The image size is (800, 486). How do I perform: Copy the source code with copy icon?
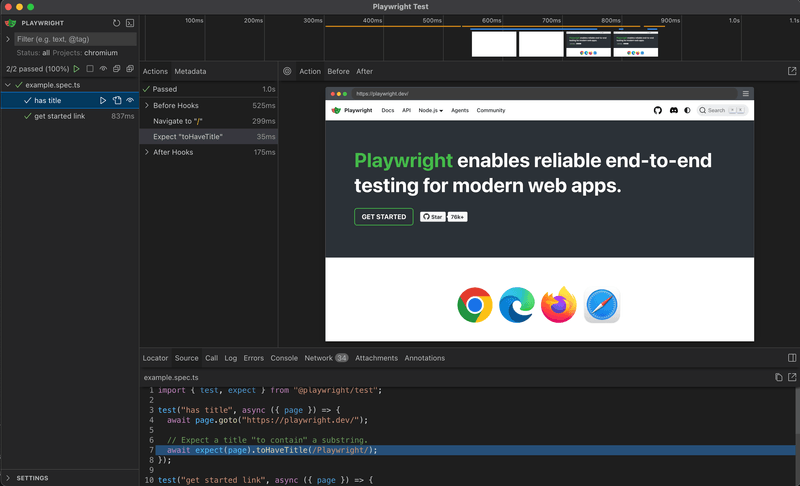pos(779,377)
